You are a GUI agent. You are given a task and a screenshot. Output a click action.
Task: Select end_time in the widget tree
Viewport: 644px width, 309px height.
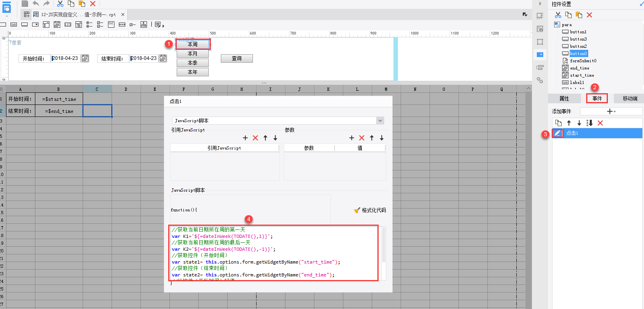(x=579, y=68)
